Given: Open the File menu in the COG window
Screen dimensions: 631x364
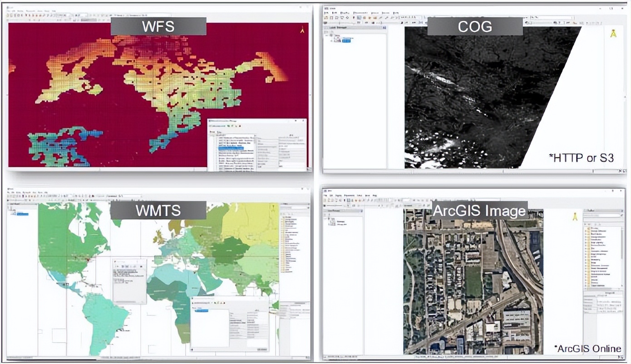Looking at the screenshot, I should [326, 13].
